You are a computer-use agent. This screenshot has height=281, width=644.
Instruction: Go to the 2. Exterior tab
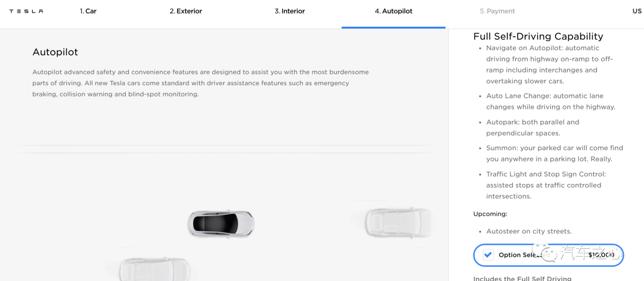click(185, 11)
